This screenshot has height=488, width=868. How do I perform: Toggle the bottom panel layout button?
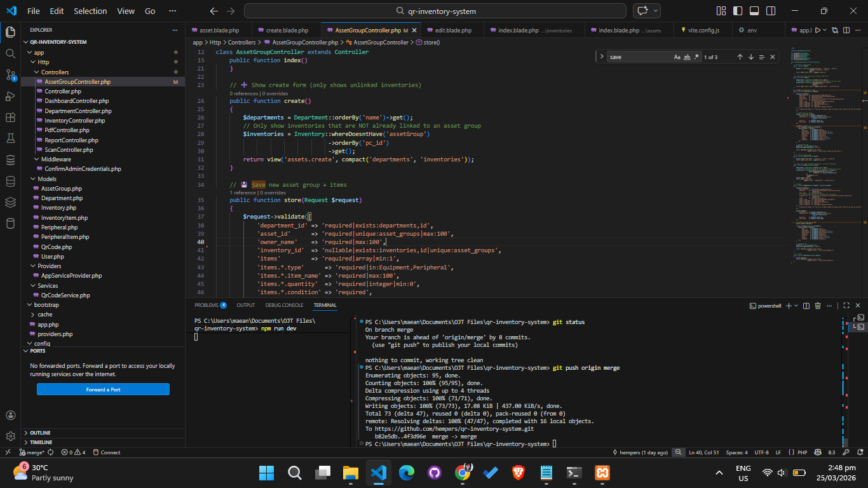tap(754, 11)
